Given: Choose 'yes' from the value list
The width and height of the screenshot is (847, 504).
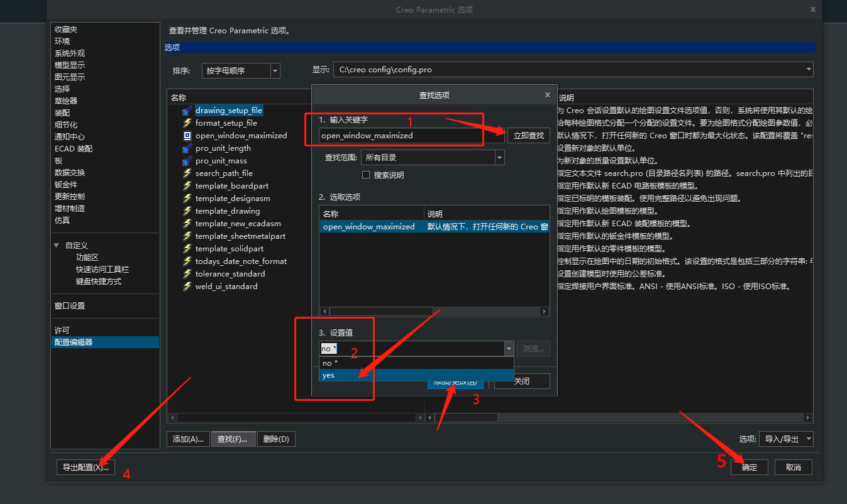Looking at the screenshot, I should coord(416,375).
